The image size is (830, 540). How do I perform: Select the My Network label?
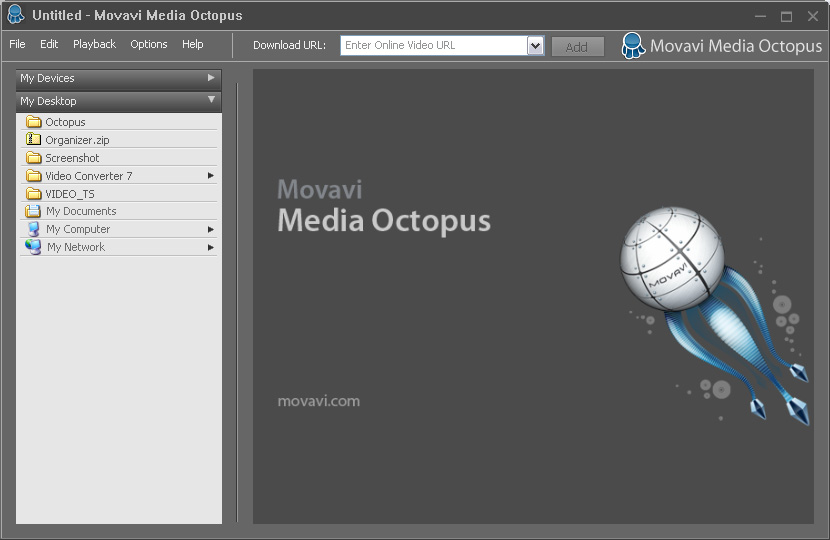76,247
